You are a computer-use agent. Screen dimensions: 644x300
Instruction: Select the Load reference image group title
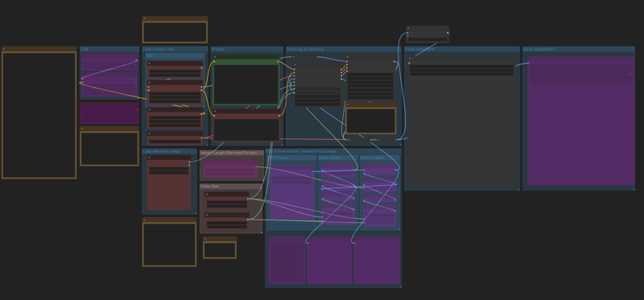[162, 151]
